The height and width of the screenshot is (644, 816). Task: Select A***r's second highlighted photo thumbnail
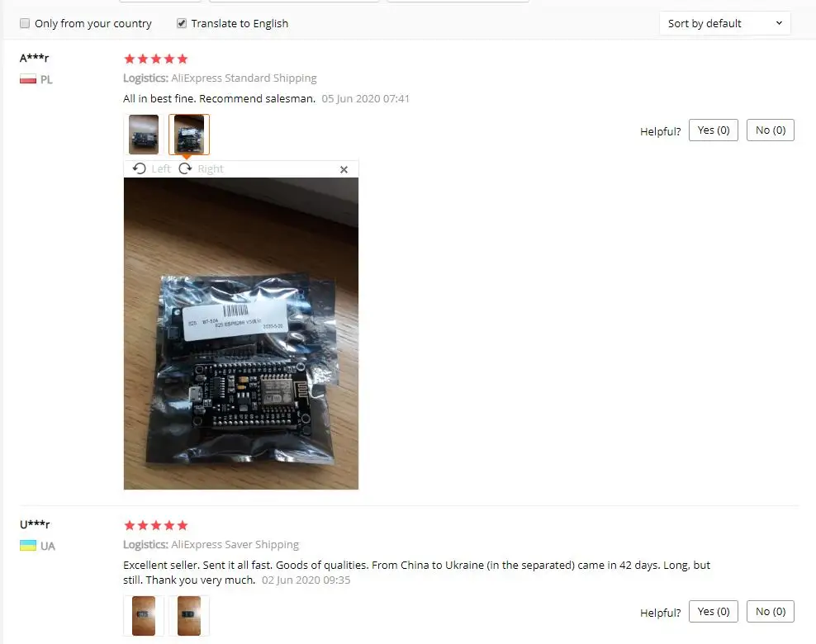tap(189, 135)
